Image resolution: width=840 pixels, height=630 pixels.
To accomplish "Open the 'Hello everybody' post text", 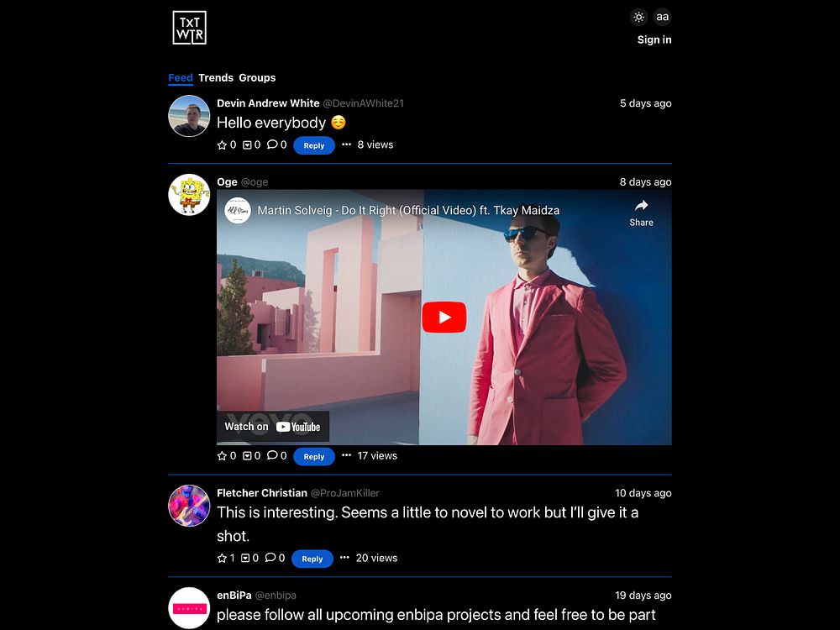I will pos(281,123).
